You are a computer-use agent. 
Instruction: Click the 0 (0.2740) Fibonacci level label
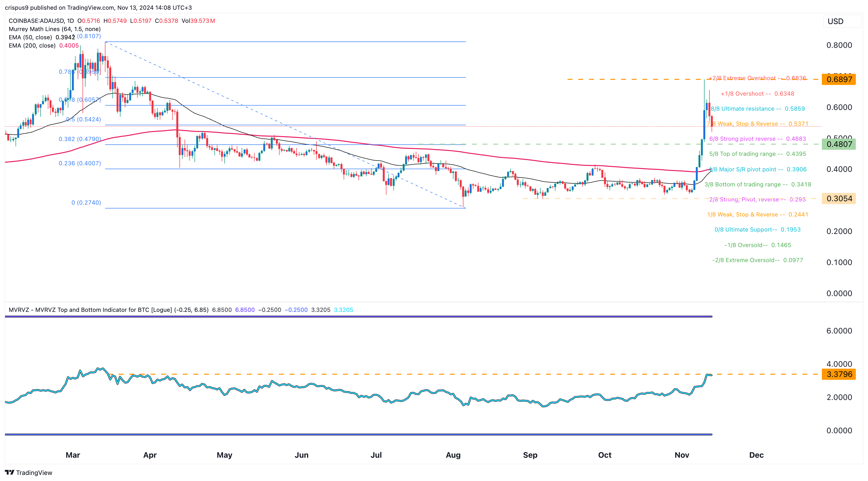86,203
